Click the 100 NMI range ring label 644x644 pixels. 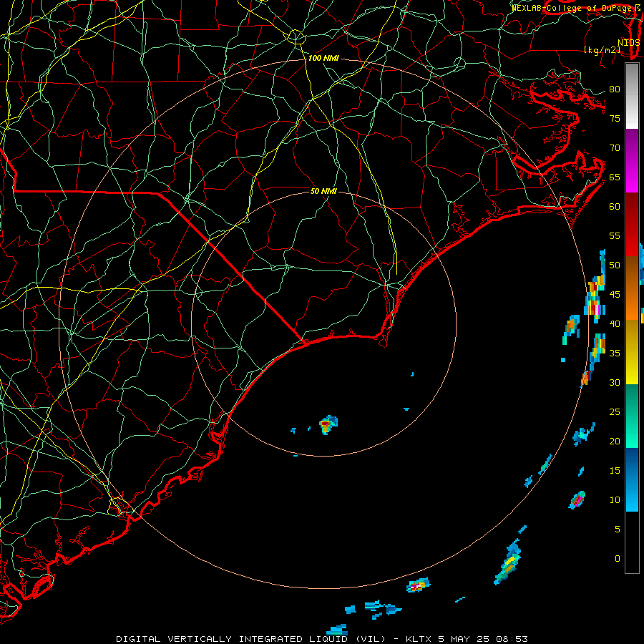[323, 59]
